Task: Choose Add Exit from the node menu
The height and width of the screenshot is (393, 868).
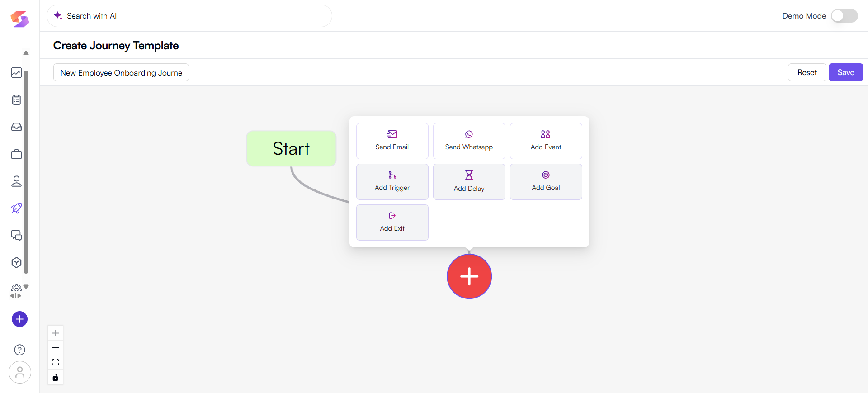Action: click(392, 223)
